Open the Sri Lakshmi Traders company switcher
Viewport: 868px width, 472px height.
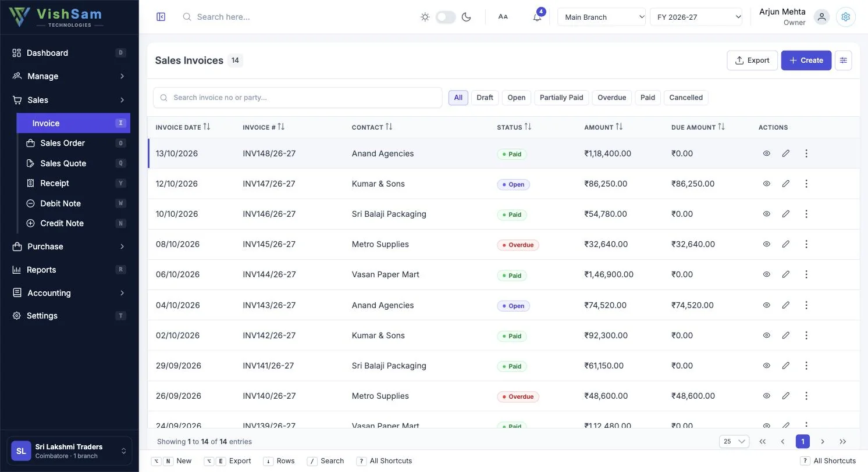pyautogui.click(x=69, y=451)
